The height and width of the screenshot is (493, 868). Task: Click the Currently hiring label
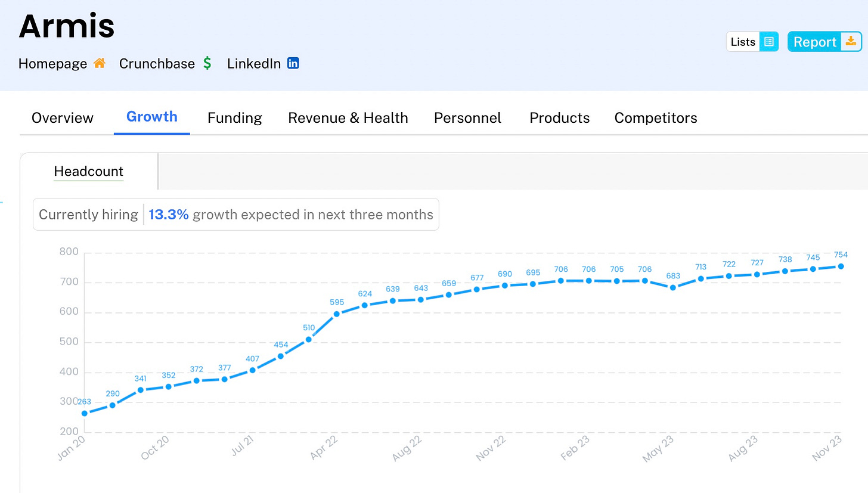(88, 215)
